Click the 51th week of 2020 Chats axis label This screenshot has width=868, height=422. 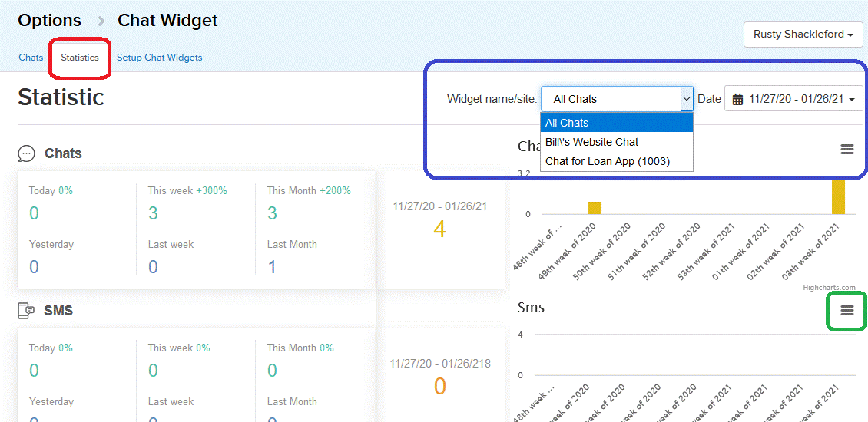pos(637,251)
